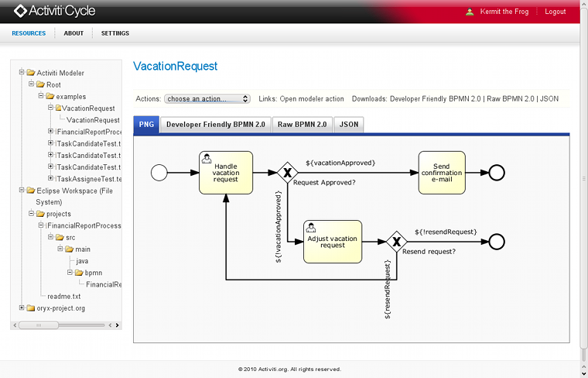Image resolution: width=588 pixels, height=378 pixels.
Task: Switch to Developer Friendly BPMN 2.0 tab
Action: 216,124
